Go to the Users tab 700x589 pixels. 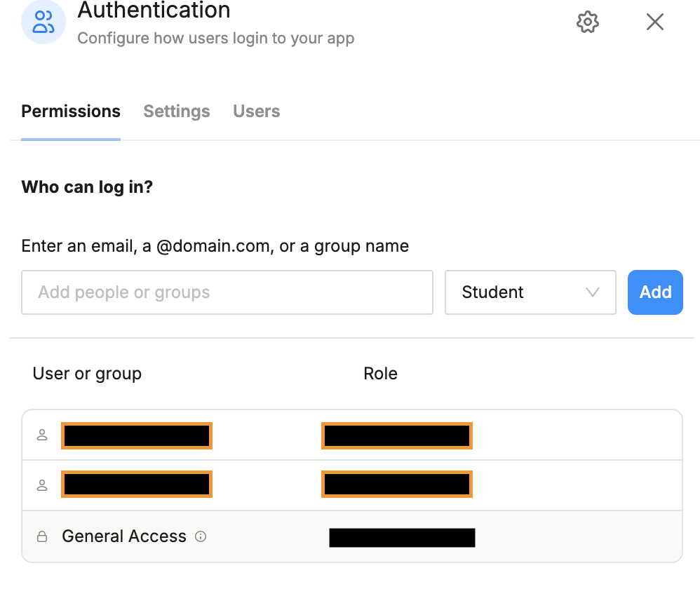point(256,111)
